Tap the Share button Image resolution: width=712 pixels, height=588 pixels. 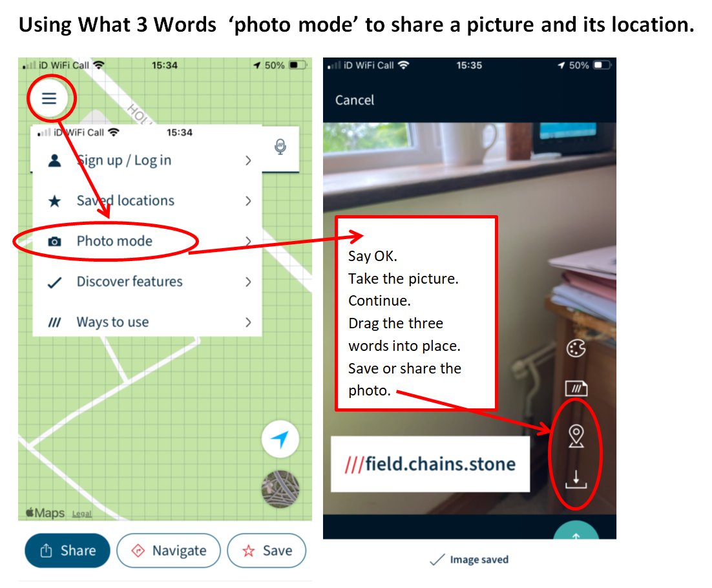coord(67,551)
